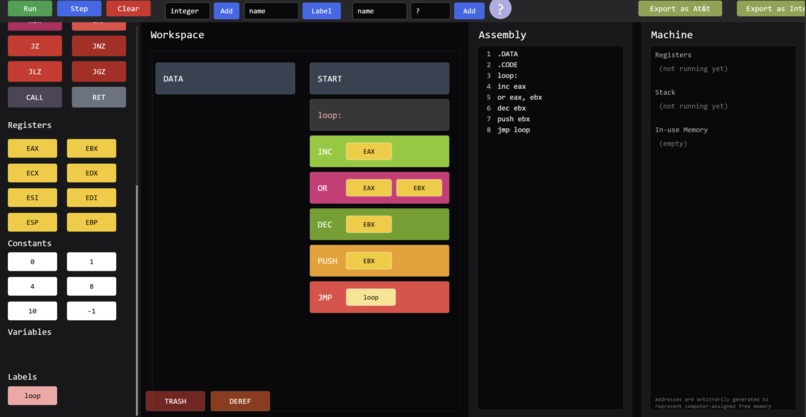Choose the constant -1 block
The width and height of the screenshot is (806, 417).
(x=91, y=311)
